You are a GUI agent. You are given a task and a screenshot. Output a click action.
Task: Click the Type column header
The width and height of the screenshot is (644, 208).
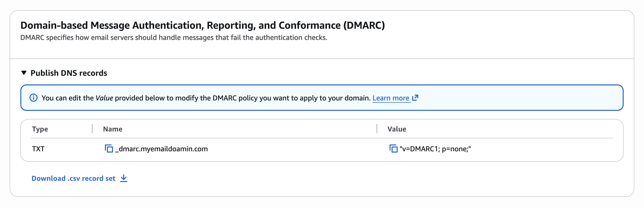point(40,129)
